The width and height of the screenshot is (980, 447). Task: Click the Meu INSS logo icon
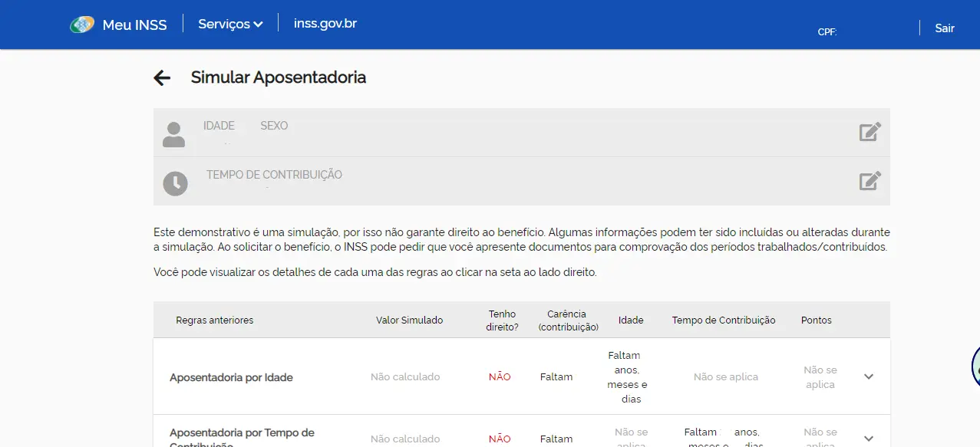click(x=81, y=25)
